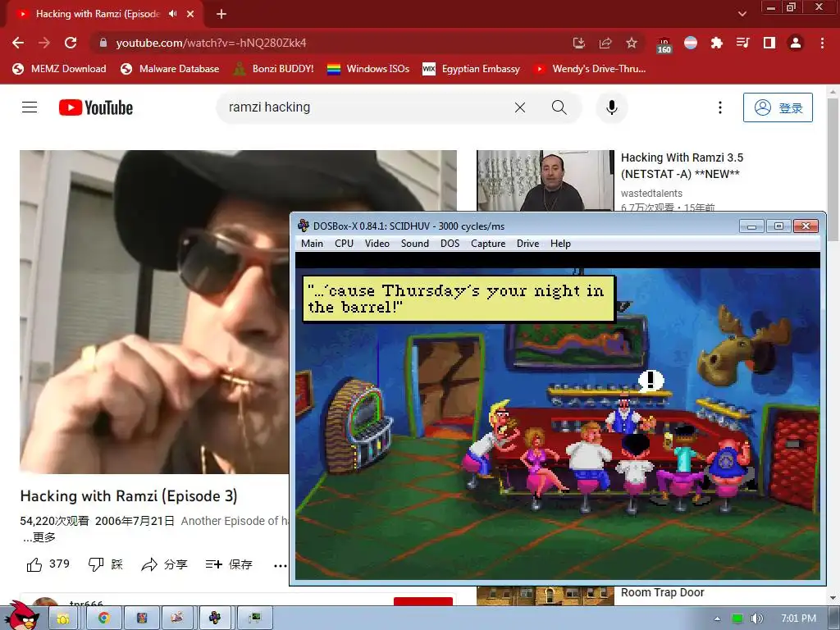Click the YouTube logo
840x630 pixels.
click(96, 107)
